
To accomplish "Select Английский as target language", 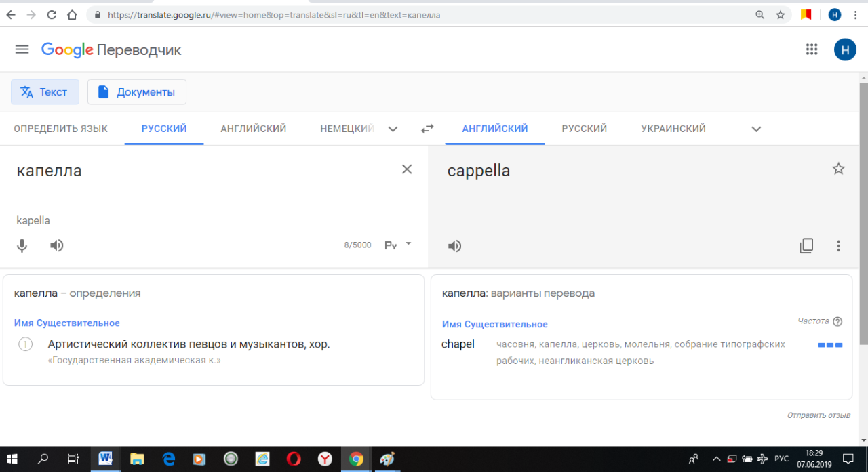I will (495, 129).
